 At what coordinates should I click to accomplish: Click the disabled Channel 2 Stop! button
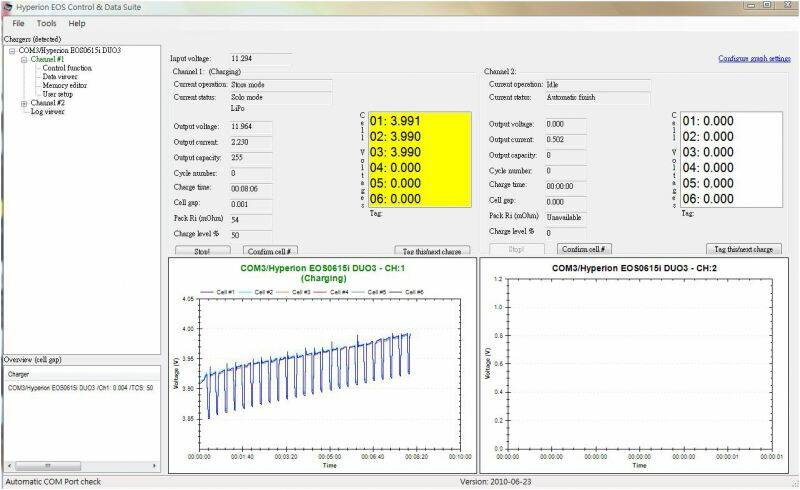516,249
